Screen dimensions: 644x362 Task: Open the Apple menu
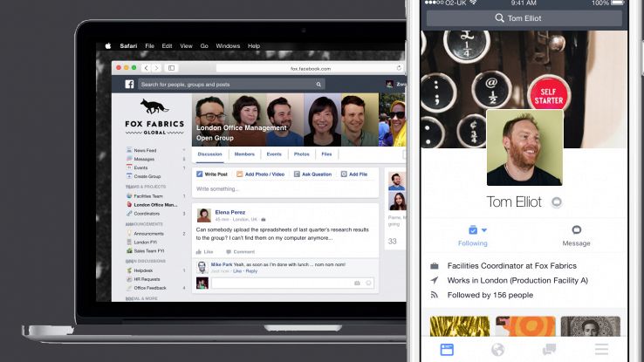click(x=108, y=46)
